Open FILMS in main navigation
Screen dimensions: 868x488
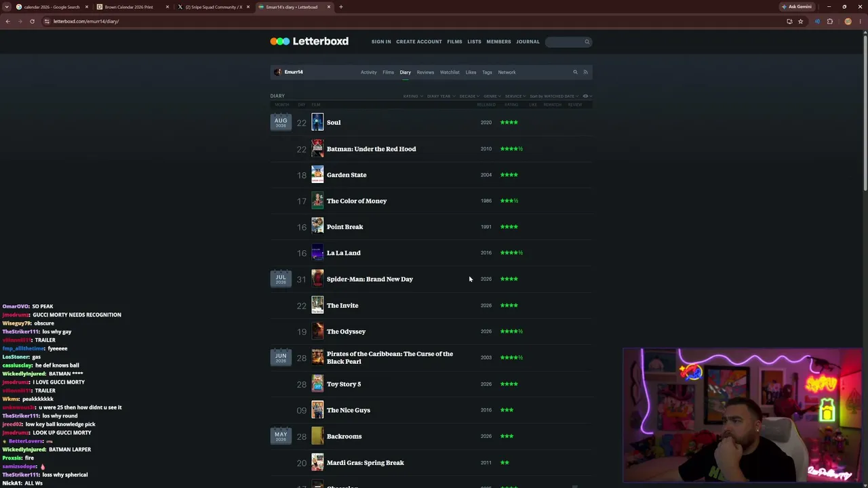click(x=454, y=42)
